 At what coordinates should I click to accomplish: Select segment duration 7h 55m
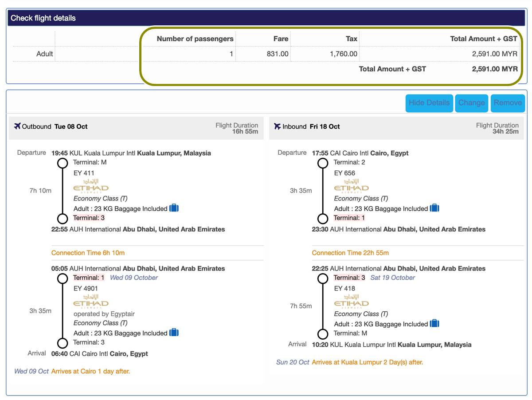301,306
